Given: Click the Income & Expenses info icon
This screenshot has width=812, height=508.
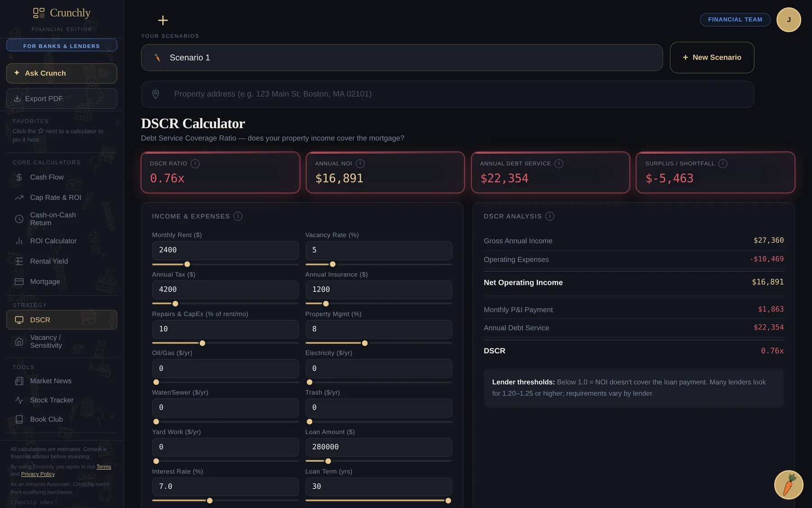Looking at the screenshot, I should pyautogui.click(x=238, y=216).
